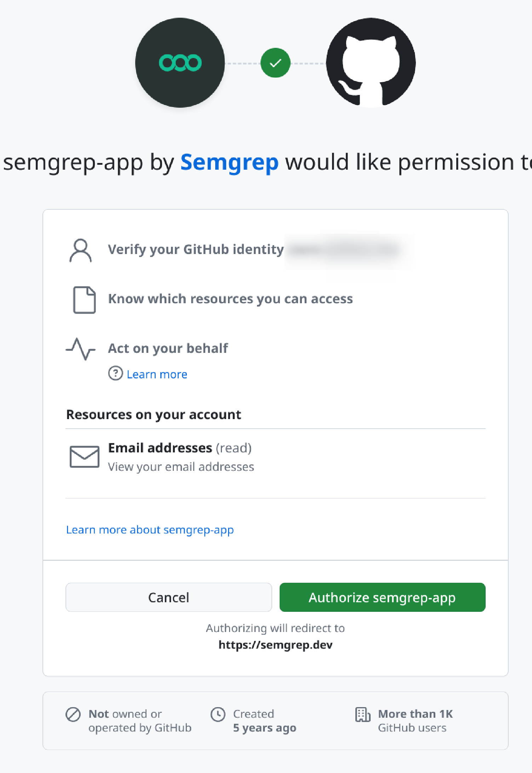Click the https://semgrep.dev redirect address
532x773 pixels.
click(x=275, y=645)
